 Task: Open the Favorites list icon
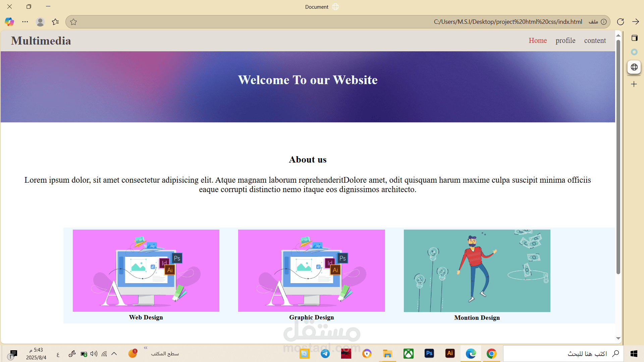(55, 22)
